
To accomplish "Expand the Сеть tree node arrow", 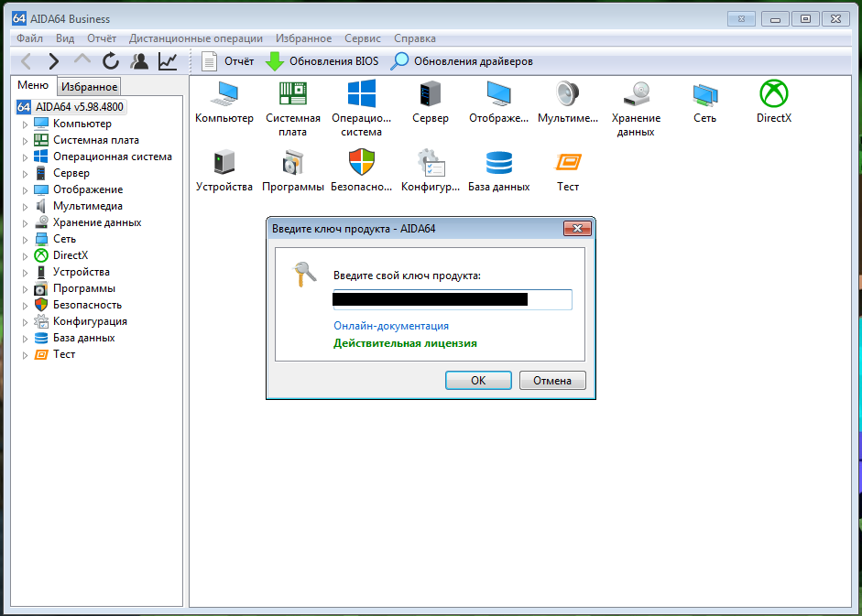I will click(25, 240).
